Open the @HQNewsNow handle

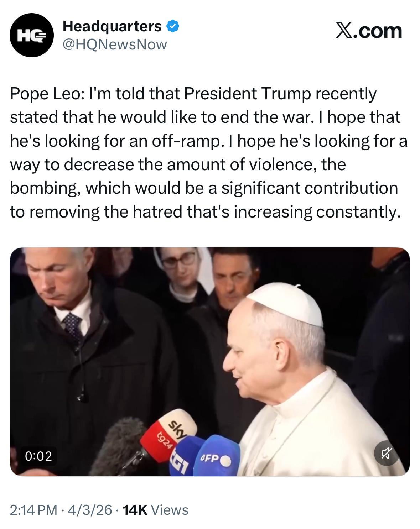[x=114, y=44]
